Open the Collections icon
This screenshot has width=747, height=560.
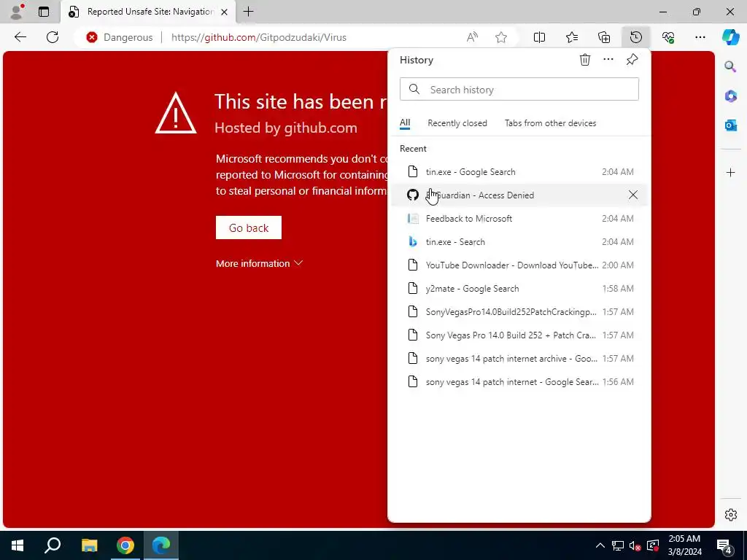tap(603, 37)
